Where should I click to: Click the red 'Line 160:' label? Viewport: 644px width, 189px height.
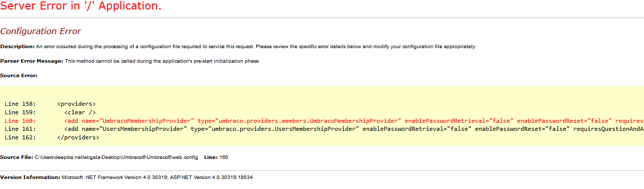[20, 121]
